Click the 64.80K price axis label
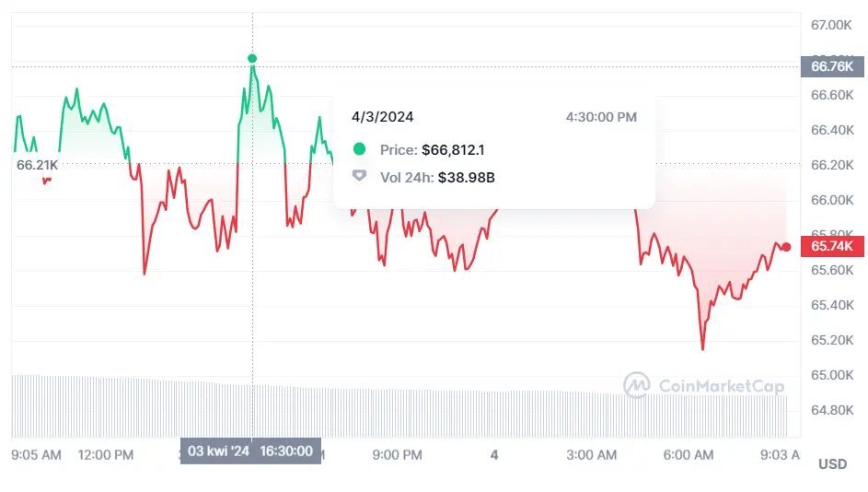The height and width of the screenshot is (492, 868). pos(831,410)
